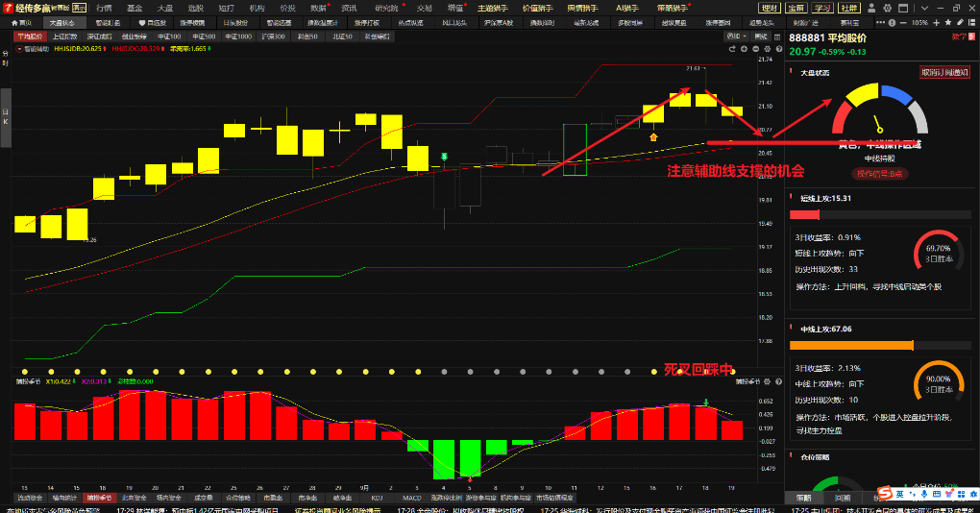This screenshot has width=980, height=513.
Task: Toggle IME 英 language mode
Action: 900,494
